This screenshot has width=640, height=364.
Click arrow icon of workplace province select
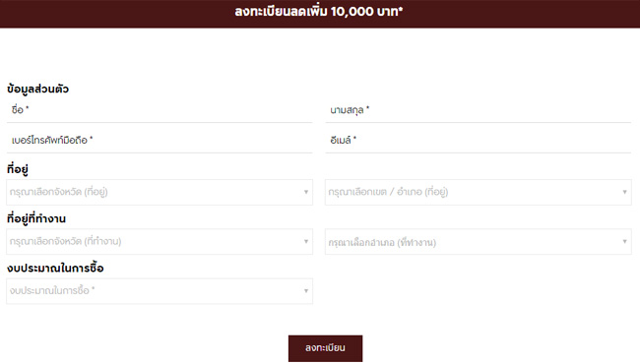coord(305,241)
